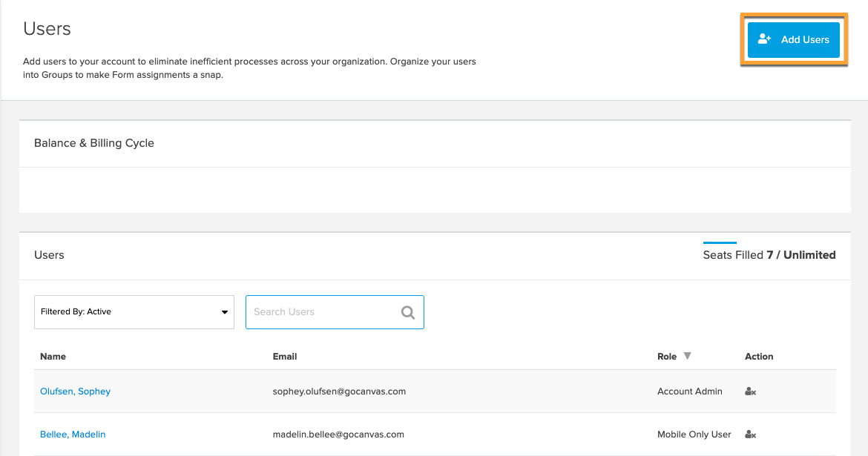The image size is (868, 456).
Task: Open the Bellee, Madelin user profile
Action: (x=73, y=434)
